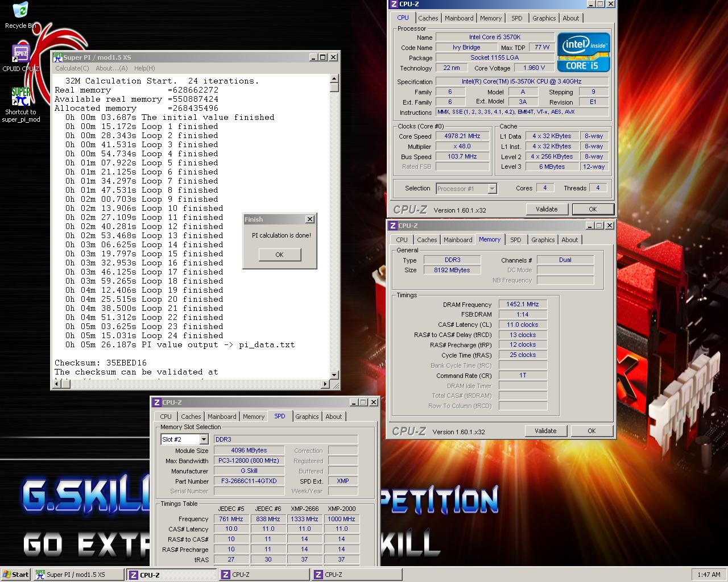
Task: Expand the Slot #2 memory slot dropdown
Action: tap(204, 440)
